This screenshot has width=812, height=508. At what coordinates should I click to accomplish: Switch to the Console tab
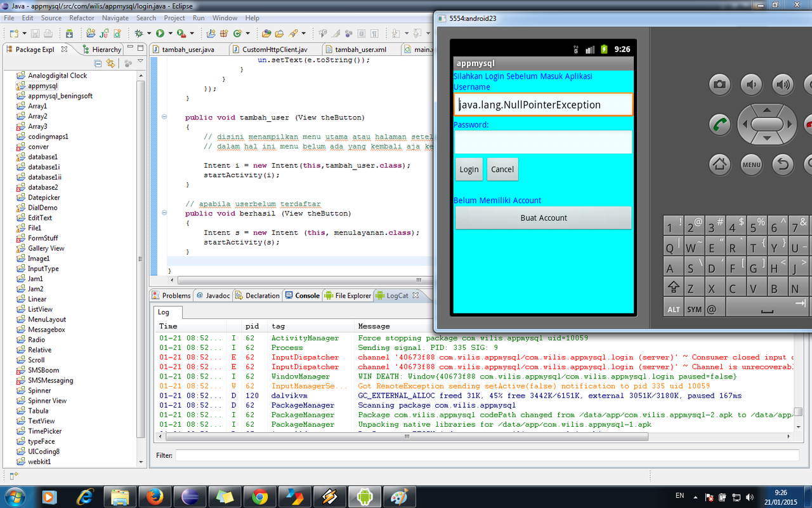point(307,295)
